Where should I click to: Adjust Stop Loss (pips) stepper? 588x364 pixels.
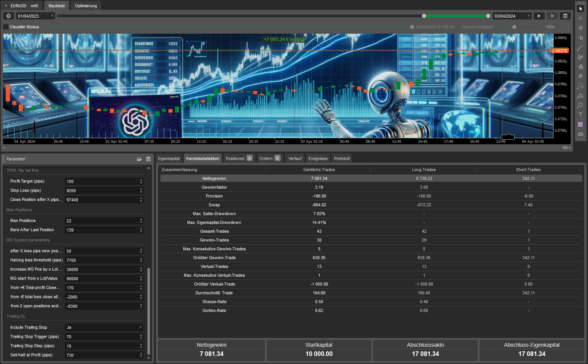pyautogui.click(x=141, y=191)
